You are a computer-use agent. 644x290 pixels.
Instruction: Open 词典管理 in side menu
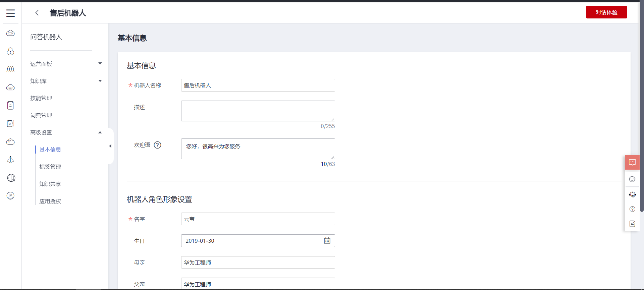click(41, 115)
